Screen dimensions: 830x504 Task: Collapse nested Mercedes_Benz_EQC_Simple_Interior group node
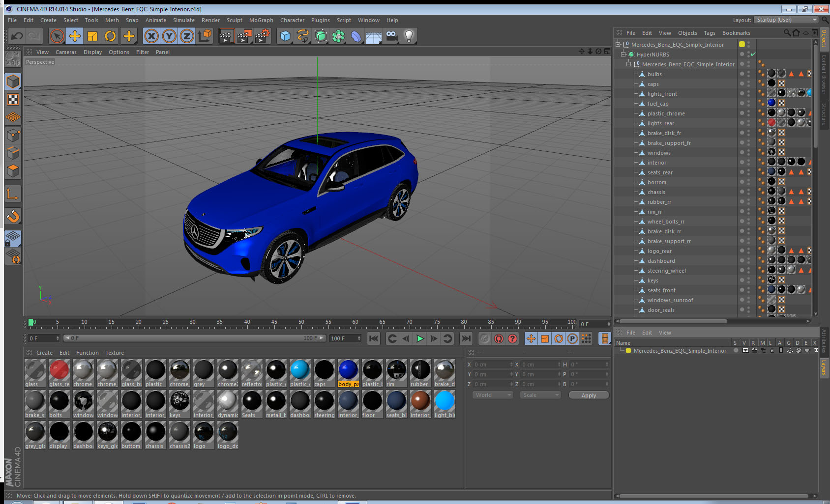(629, 64)
